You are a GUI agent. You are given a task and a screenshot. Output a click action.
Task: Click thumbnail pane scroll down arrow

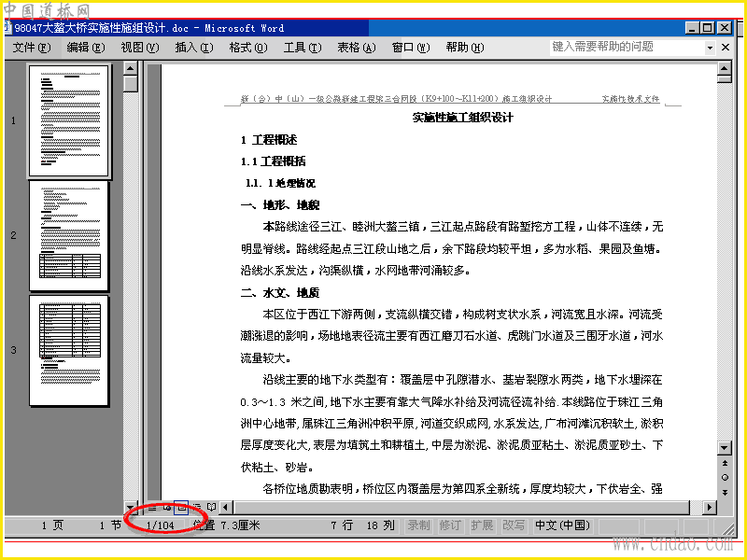[x=130, y=507]
